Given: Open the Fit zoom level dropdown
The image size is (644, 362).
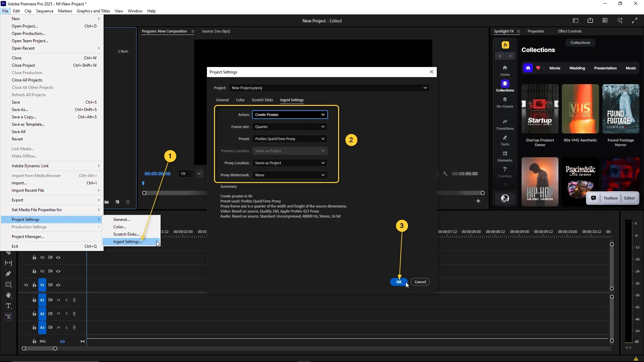Looking at the screenshot, I should [x=191, y=174].
